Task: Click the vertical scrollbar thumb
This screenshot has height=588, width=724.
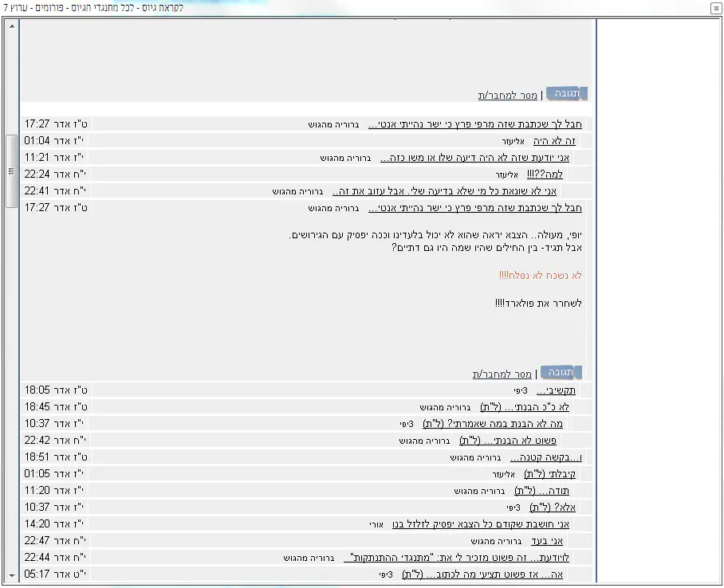Action: point(11,171)
